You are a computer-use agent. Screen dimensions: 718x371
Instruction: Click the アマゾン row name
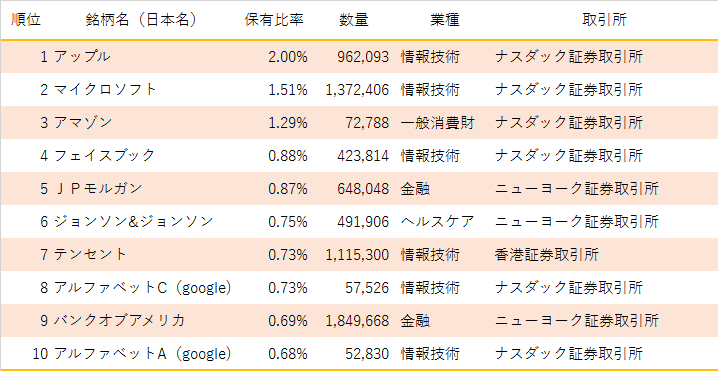(x=83, y=123)
